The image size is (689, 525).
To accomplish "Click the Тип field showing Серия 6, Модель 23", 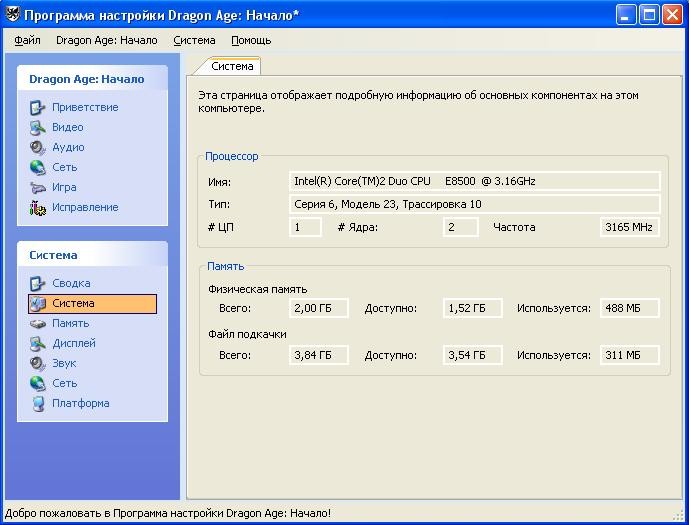I will (475, 204).
